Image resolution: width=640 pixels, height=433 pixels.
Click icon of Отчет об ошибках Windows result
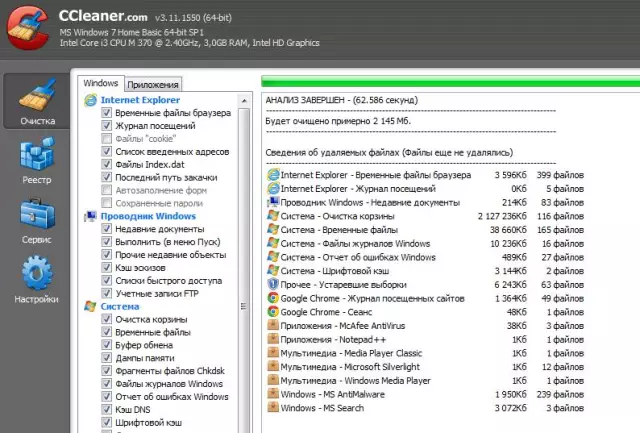point(273,257)
